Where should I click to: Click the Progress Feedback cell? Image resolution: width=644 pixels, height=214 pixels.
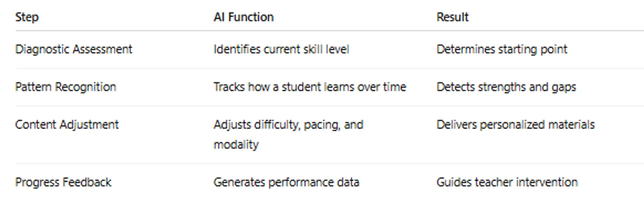(63, 182)
